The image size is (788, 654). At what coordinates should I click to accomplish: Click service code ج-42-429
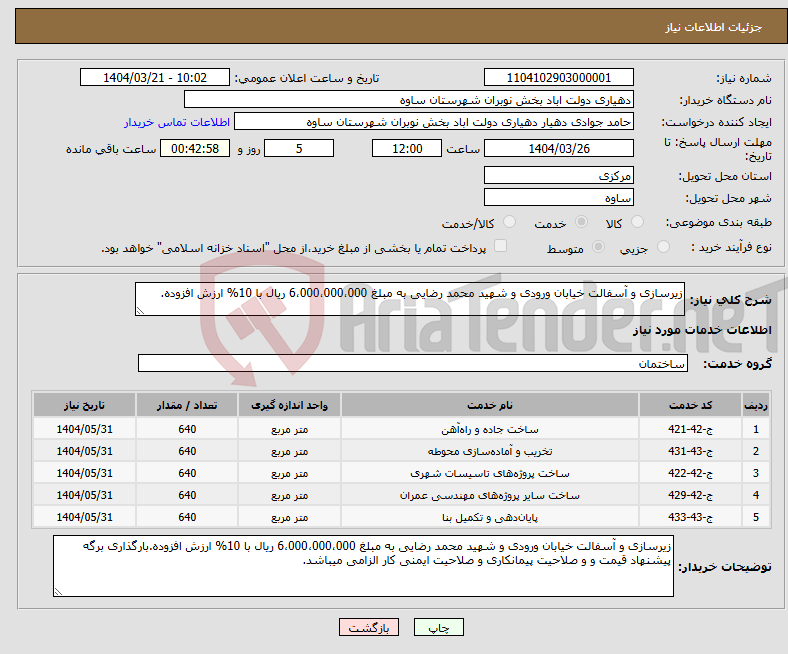tap(691, 495)
